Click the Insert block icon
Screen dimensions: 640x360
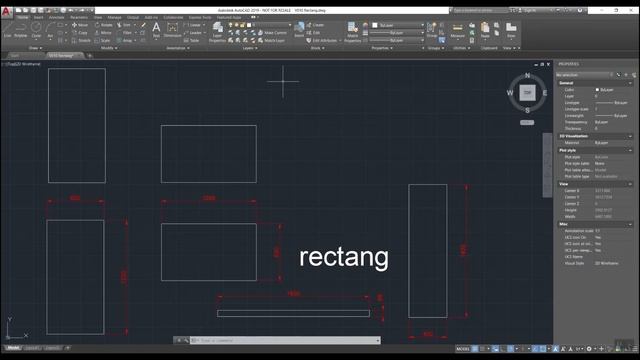pos(299,29)
